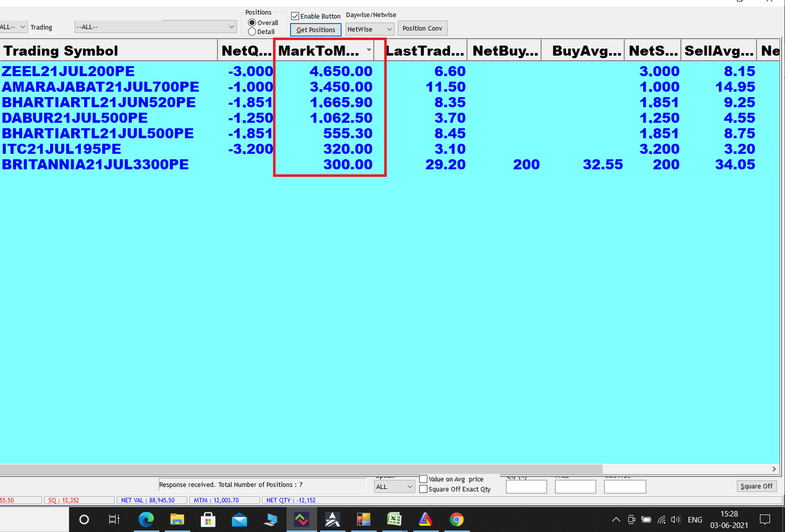Click the horizontal scrollbar right arrow
The image size is (785, 532).
tap(774, 469)
